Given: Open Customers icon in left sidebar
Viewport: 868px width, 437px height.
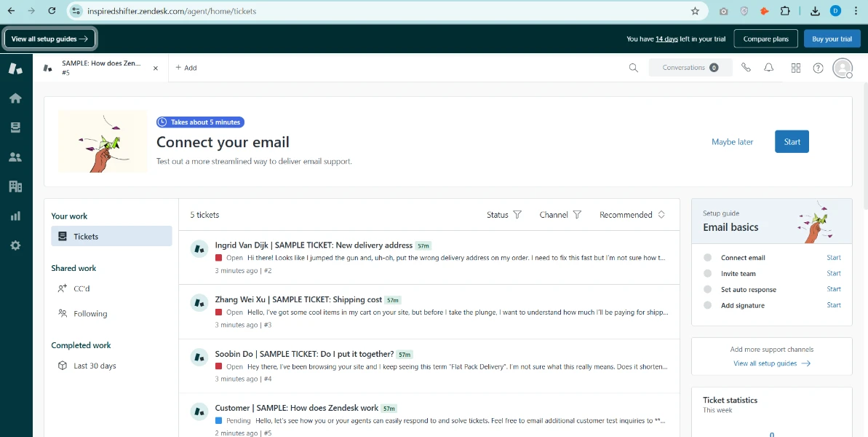Looking at the screenshot, I should pyautogui.click(x=15, y=157).
